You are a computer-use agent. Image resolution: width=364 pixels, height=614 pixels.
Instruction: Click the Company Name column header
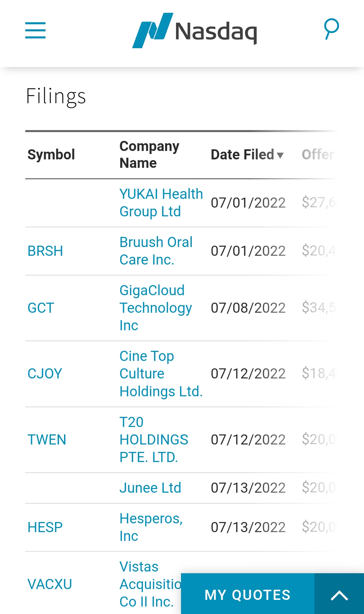(149, 155)
